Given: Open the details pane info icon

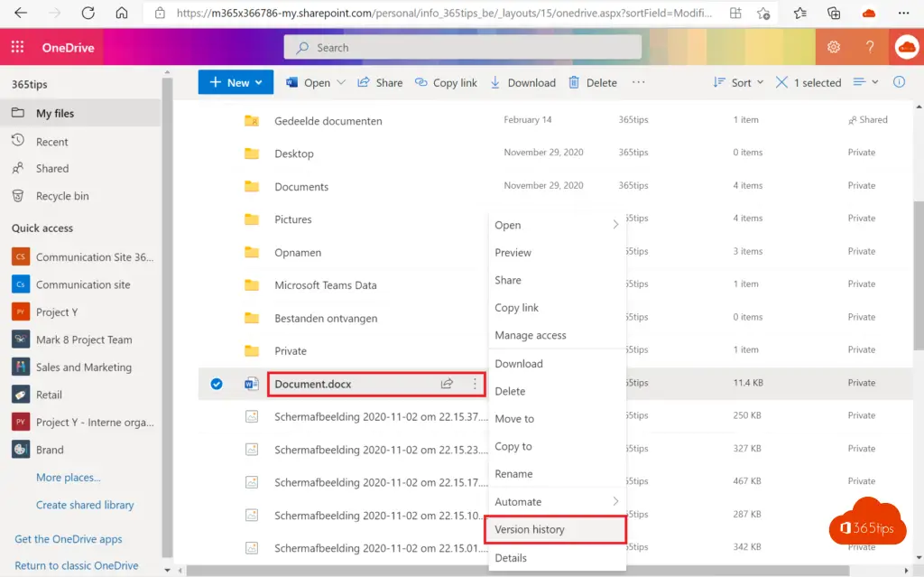Looking at the screenshot, I should point(899,82).
